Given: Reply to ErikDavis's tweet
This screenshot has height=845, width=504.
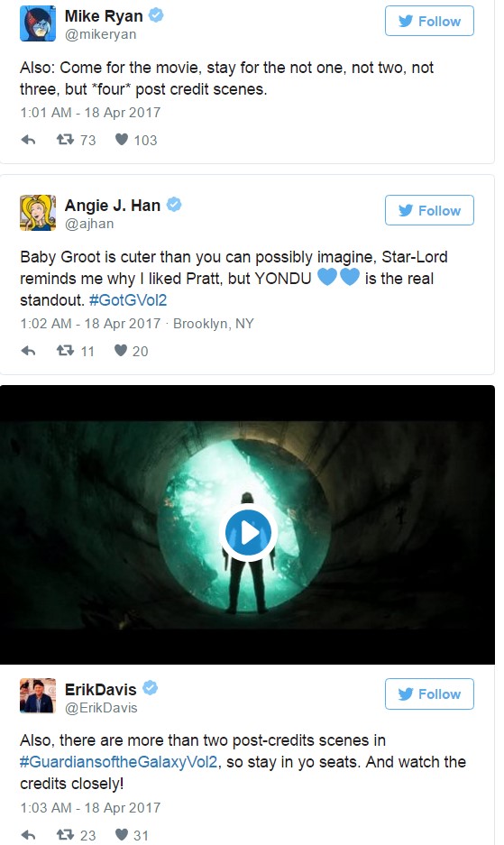Looking at the screenshot, I should click(28, 835).
